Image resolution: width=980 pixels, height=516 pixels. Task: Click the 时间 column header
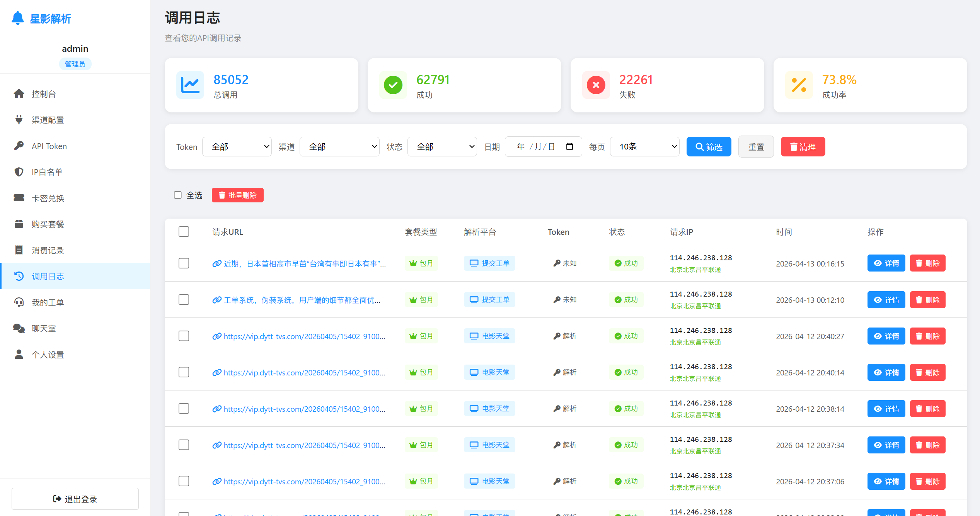(784, 232)
